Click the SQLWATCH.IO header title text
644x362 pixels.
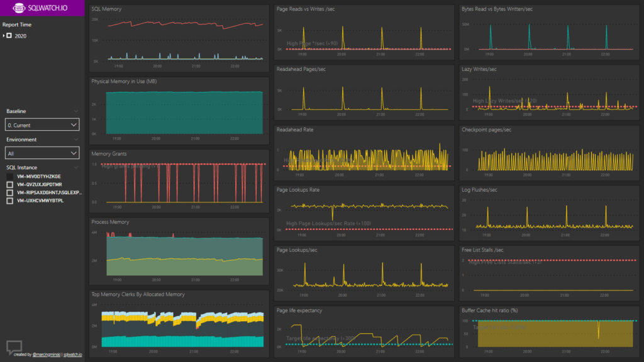point(48,8)
